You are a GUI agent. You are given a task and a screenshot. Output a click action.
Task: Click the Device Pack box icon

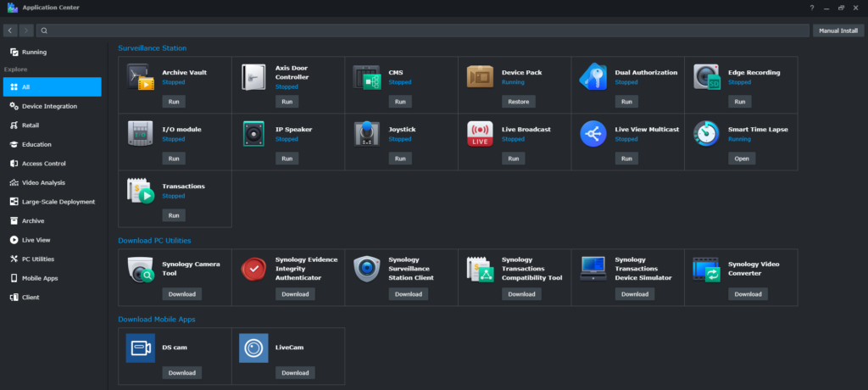480,77
